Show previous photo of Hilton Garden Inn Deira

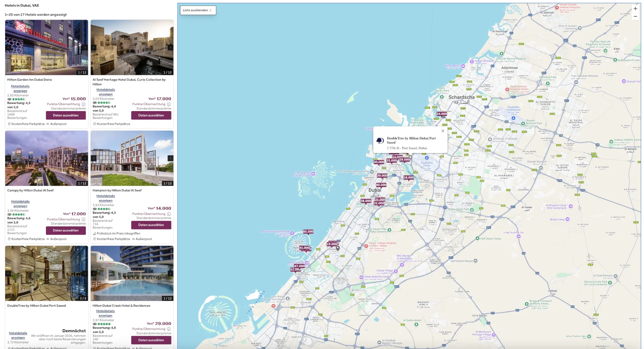click(8, 47)
